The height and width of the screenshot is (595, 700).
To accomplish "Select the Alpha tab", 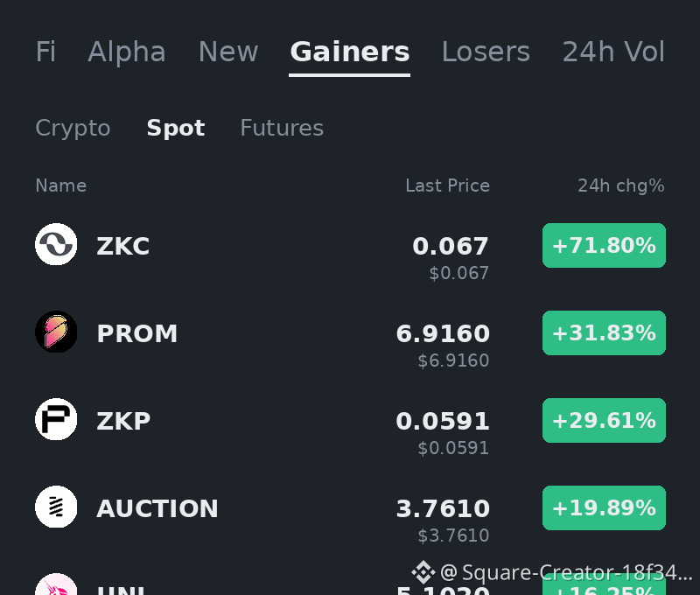I will point(127,52).
